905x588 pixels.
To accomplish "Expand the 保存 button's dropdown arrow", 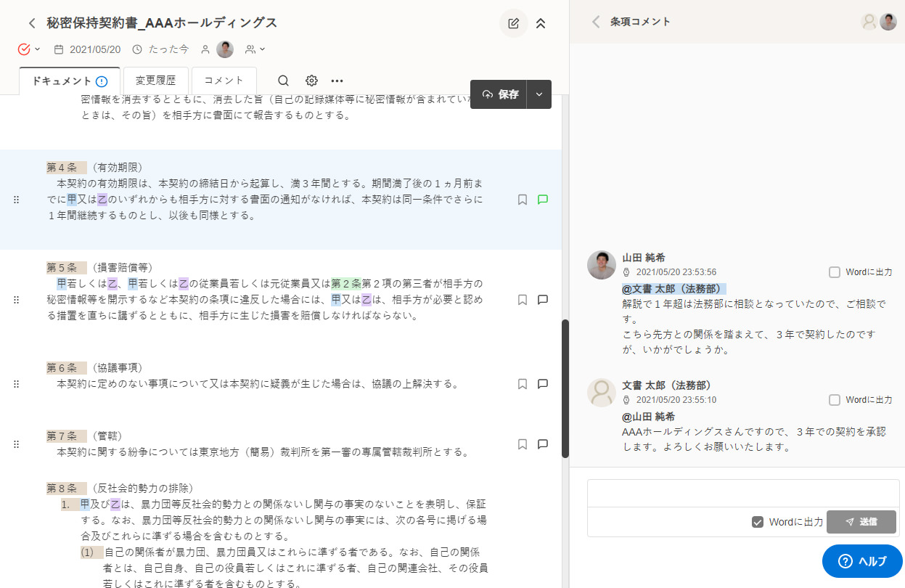I will (539, 94).
